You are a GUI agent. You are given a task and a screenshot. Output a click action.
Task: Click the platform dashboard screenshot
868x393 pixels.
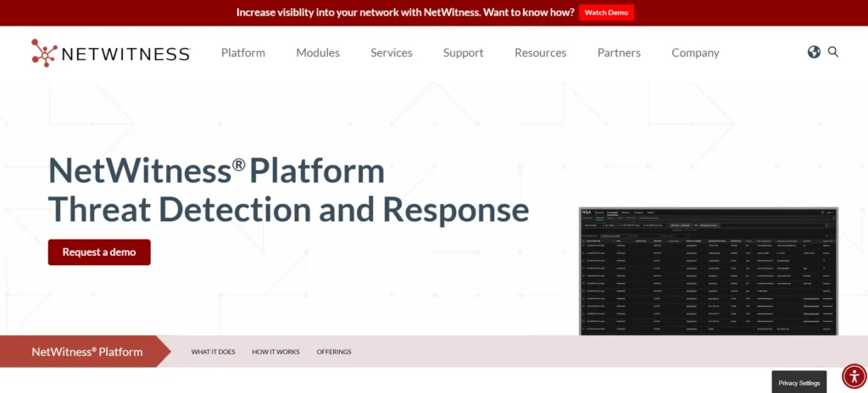[x=708, y=271]
